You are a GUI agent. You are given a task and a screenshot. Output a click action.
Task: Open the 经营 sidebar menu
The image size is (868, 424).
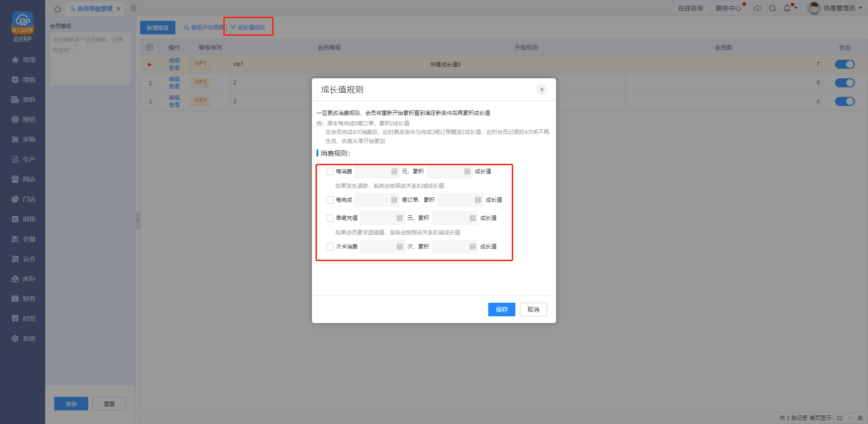[x=23, y=319]
